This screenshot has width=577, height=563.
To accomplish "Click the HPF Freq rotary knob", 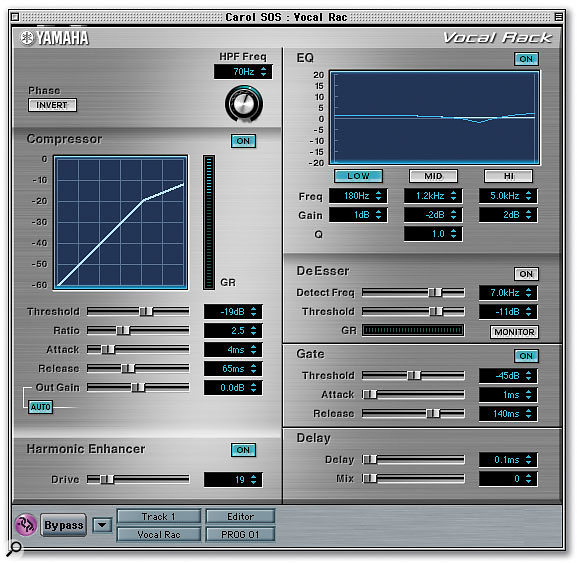I will click(244, 104).
